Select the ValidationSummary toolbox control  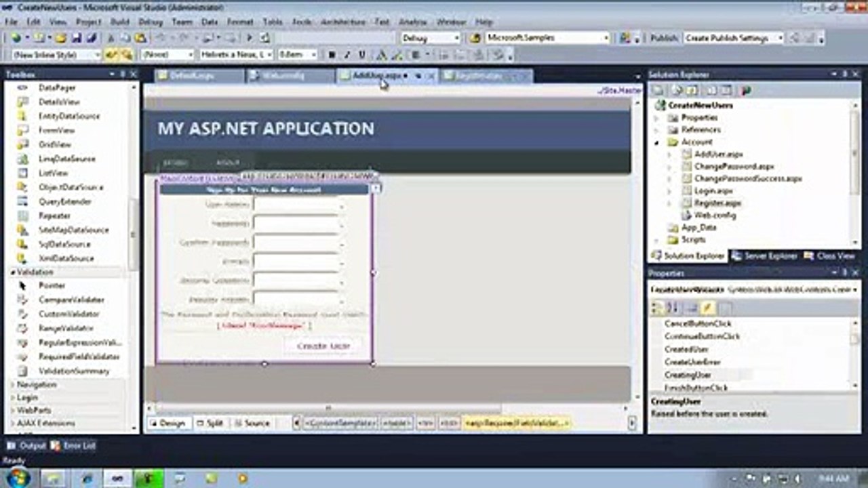pyautogui.click(x=74, y=371)
